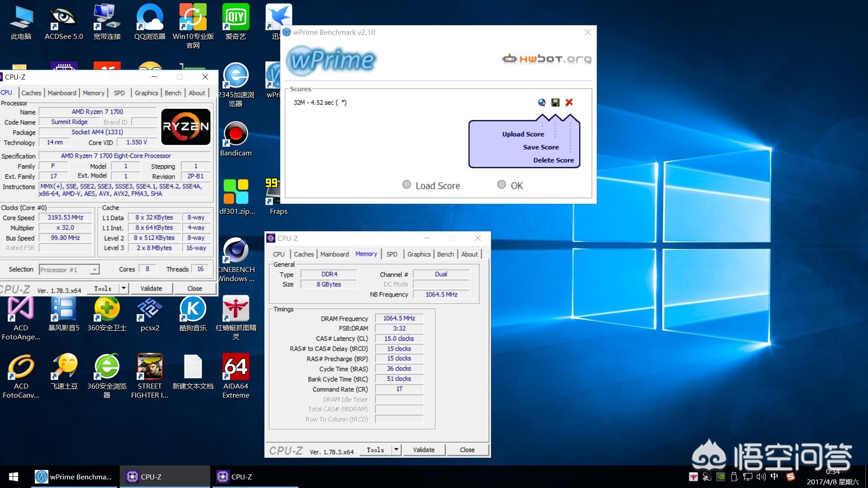The width and height of the screenshot is (868, 488).
Task: Launch the pcsx2 emulator icon
Action: (150, 314)
